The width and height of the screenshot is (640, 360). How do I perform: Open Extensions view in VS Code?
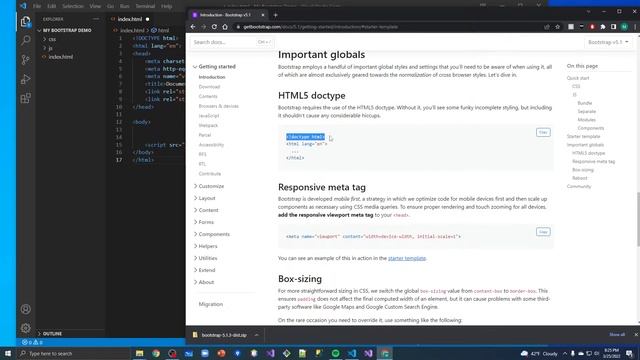coord(25,98)
